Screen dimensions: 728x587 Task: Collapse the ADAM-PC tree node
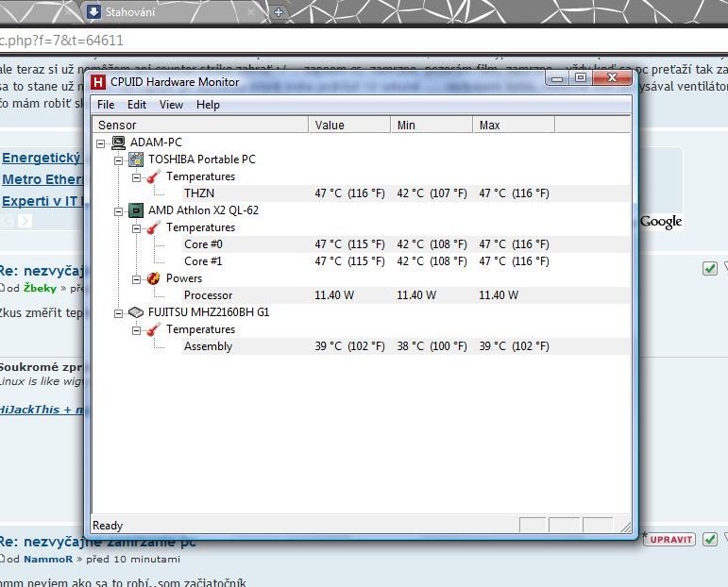click(101, 143)
